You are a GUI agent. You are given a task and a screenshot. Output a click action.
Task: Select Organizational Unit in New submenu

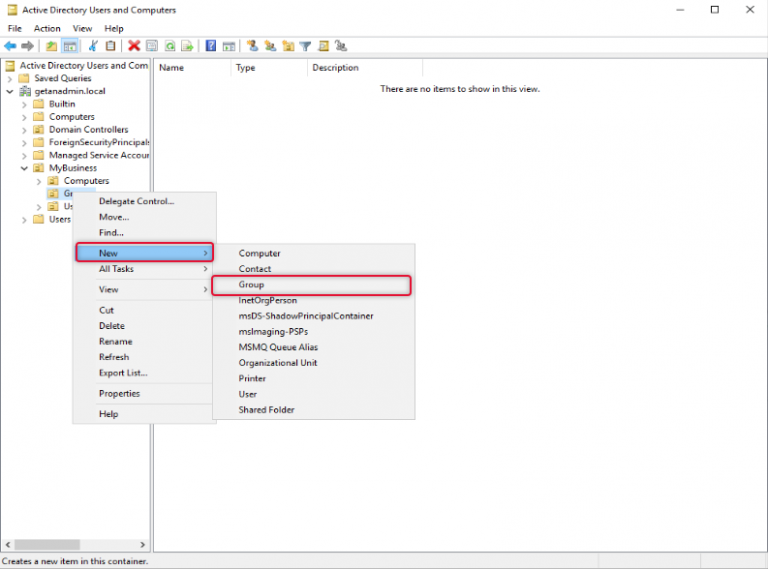tap(313, 363)
